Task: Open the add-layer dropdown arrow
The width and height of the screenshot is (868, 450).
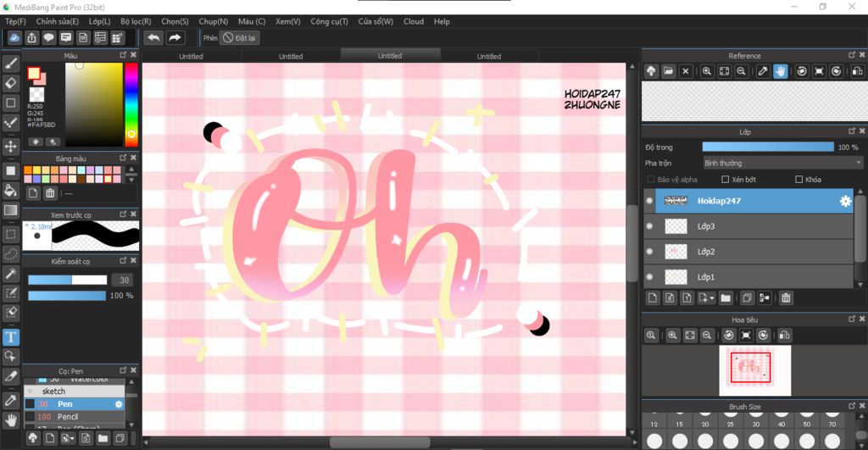Action: pyautogui.click(x=712, y=298)
